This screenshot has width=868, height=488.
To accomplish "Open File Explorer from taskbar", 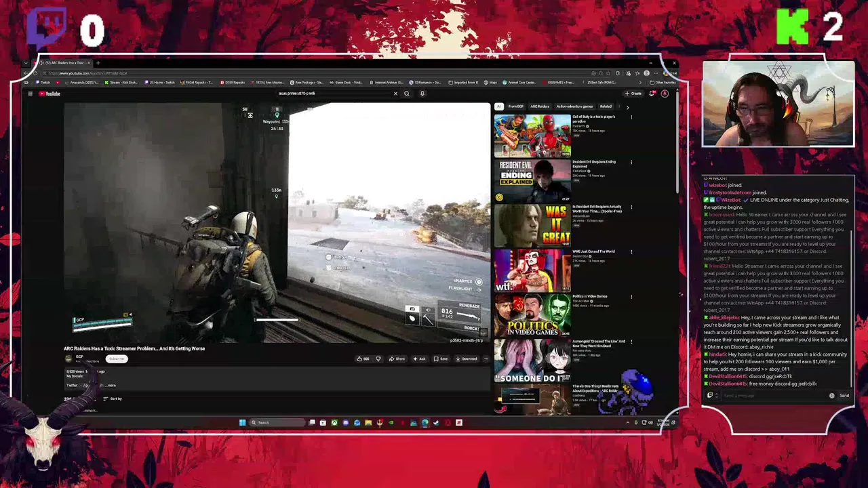I will coord(368,422).
